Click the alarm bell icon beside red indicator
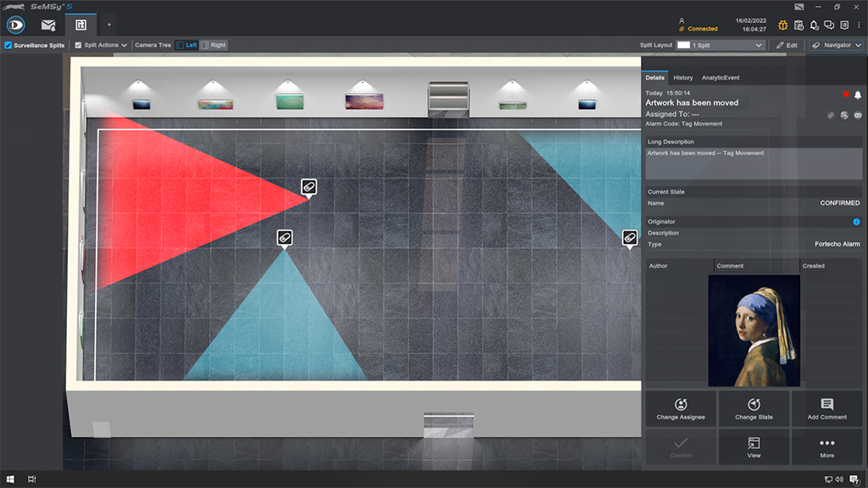The image size is (868, 488). click(x=857, y=94)
